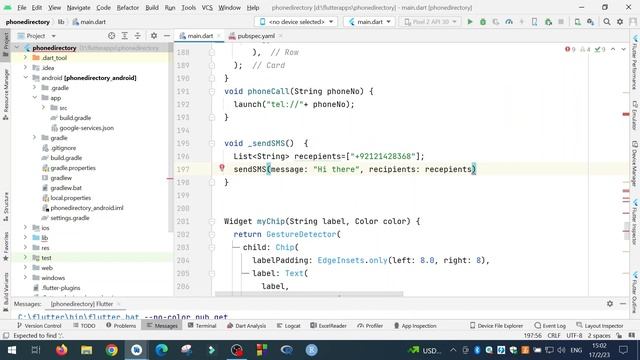Click the Windows Start button
Viewport: 640px width, 360px height.
point(11,350)
